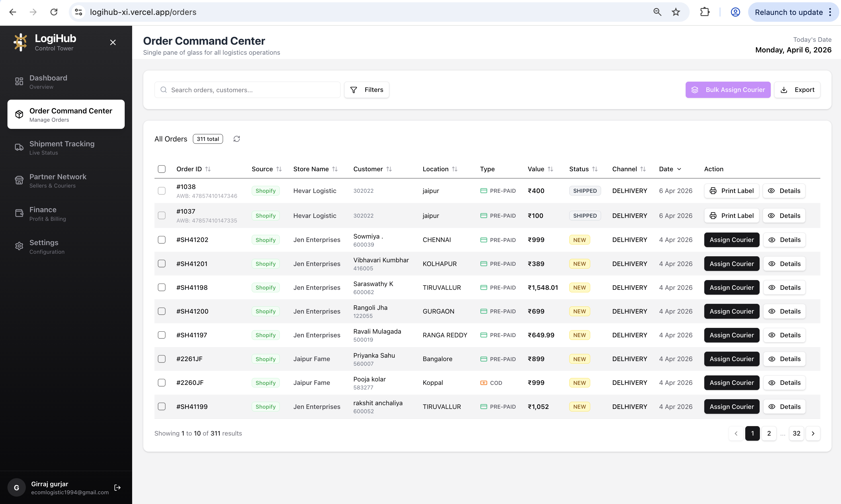Assign Courier to order #2260JF

tap(732, 383)
